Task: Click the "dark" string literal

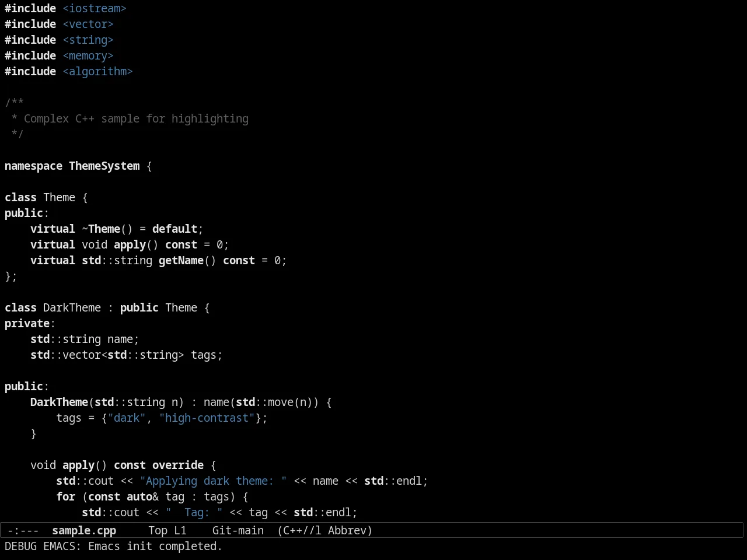Action: point(127,418)
